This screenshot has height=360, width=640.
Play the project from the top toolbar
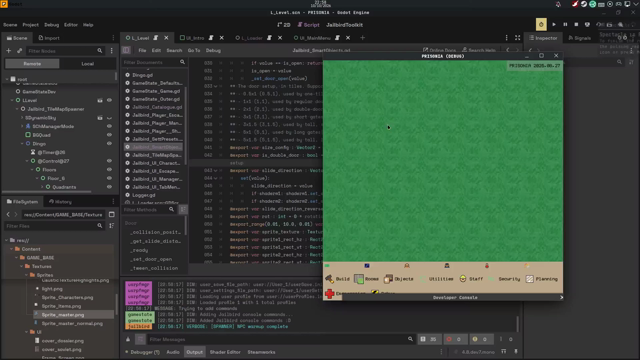[554, 24]
